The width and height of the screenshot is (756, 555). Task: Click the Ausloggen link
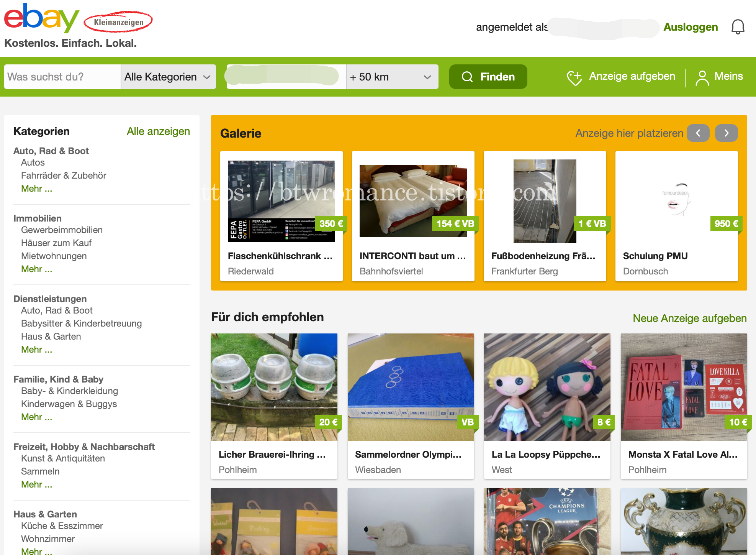click(x=690, y=27)
